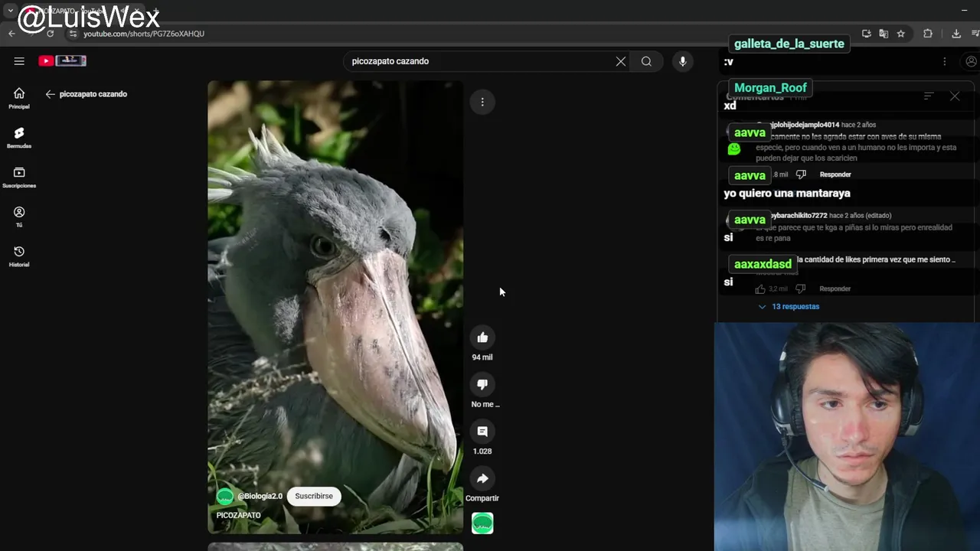Dislike the first comment about aves
The image size is (980, 551).
point(801,174)
